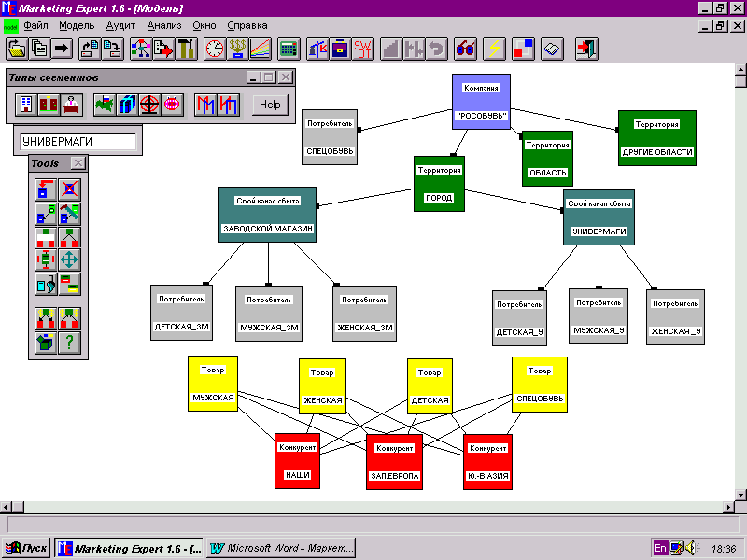Click the balance scale toolbar icon
Screen dimensions: 747x560
[317, 49]
